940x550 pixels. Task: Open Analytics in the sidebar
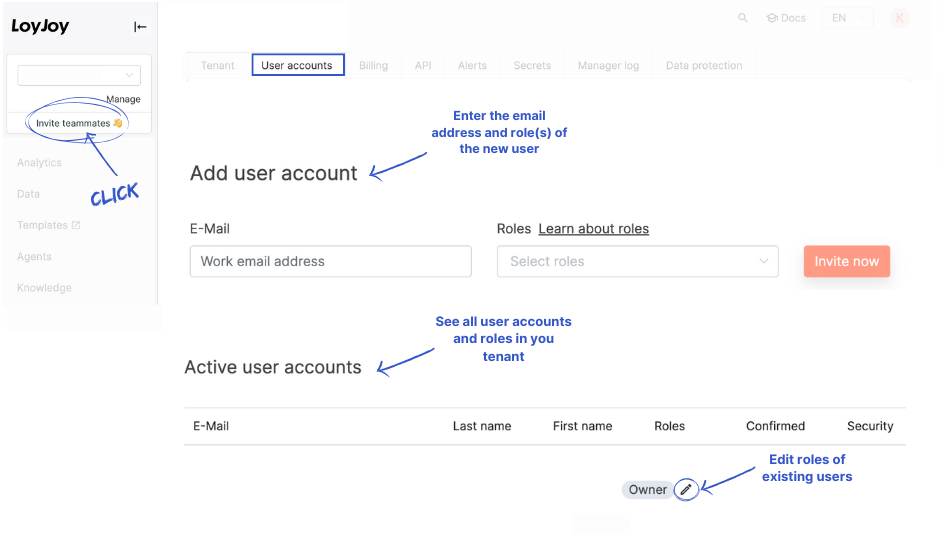[x=39, y=162]
